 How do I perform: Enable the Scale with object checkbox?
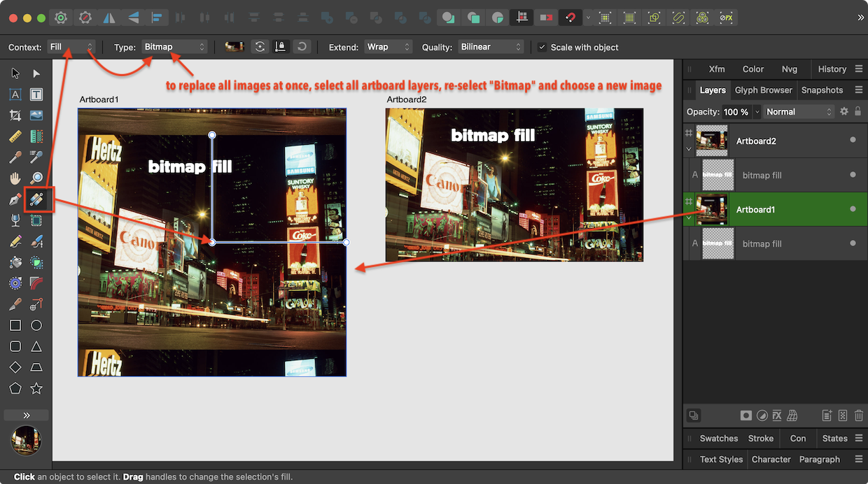click(542, 48)
